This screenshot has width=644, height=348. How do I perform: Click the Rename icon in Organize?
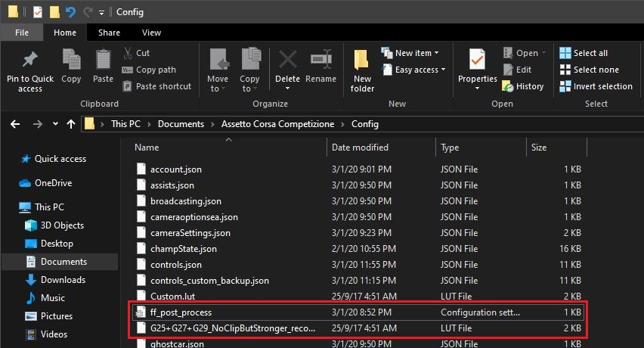coord(321,60)
